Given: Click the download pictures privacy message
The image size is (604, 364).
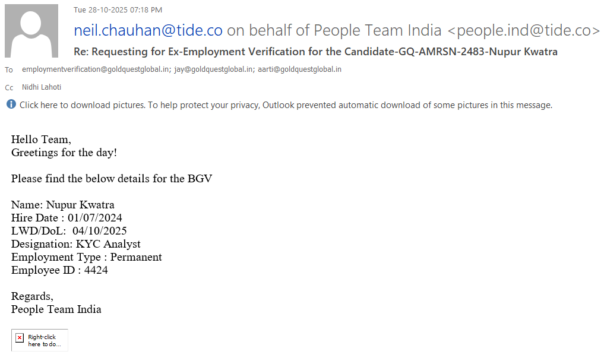Looking at the screenshot, I should [x=286, y=105].
